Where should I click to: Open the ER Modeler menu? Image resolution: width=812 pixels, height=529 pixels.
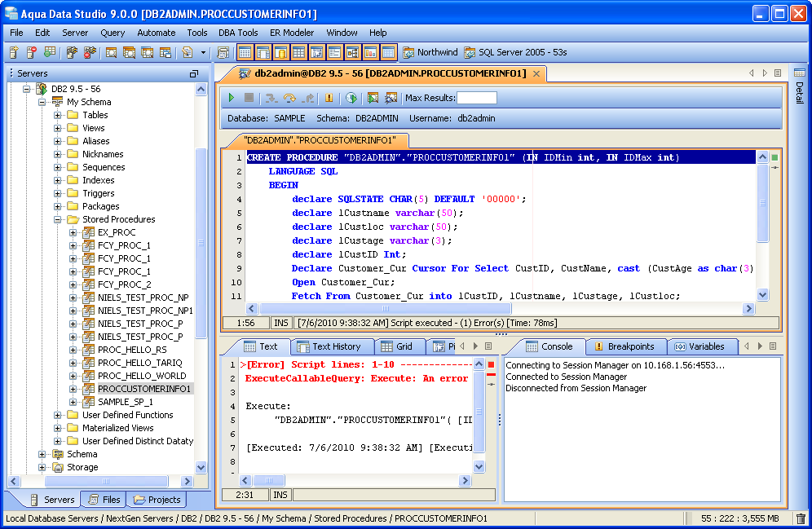click(292, 33)
